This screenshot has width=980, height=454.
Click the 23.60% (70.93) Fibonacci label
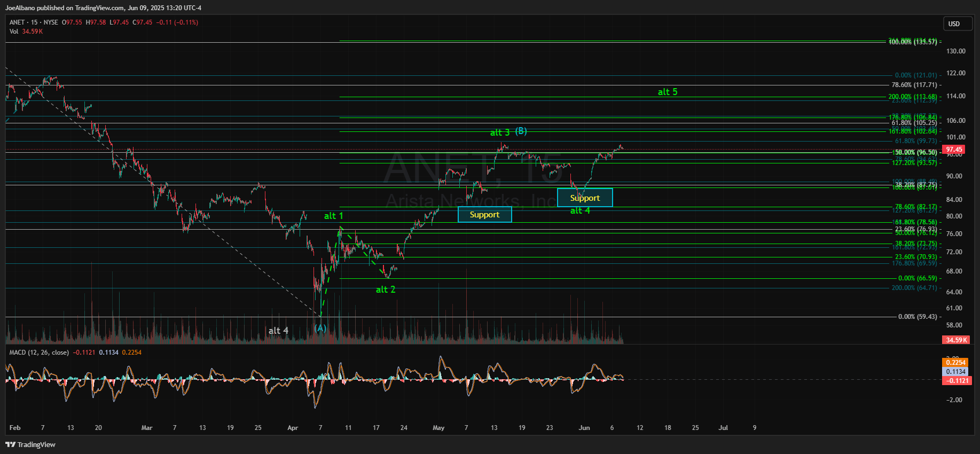916,257
